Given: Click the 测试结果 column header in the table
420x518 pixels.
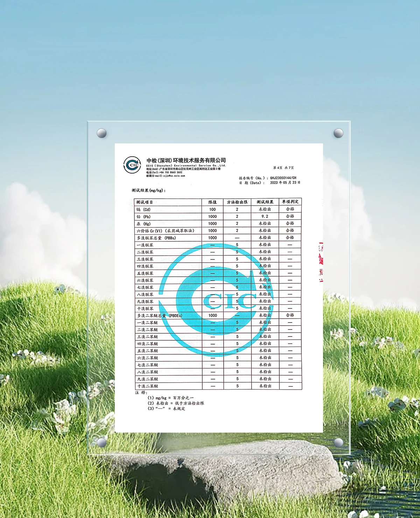Looking at the screenshot, I should coord(265,202).
